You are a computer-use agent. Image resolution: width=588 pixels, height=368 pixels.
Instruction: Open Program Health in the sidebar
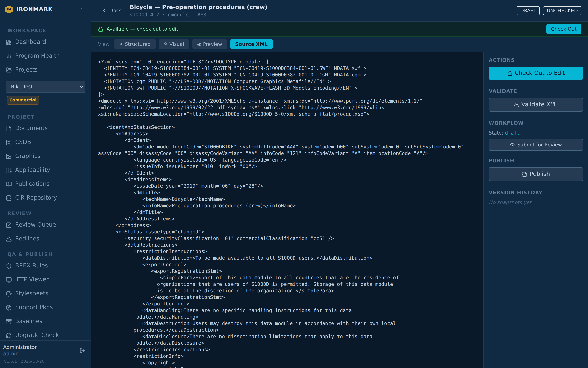point(46,56)
